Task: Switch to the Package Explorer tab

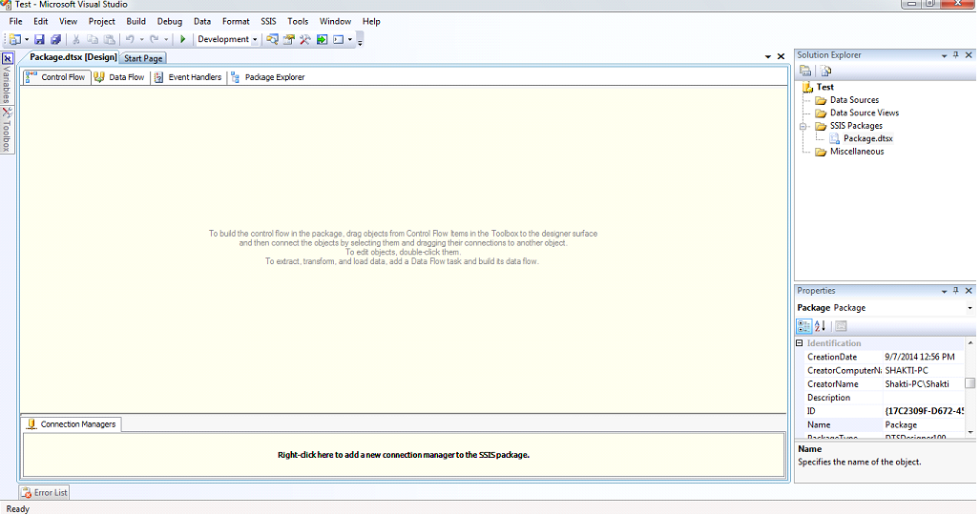Action: pos(267,77)
